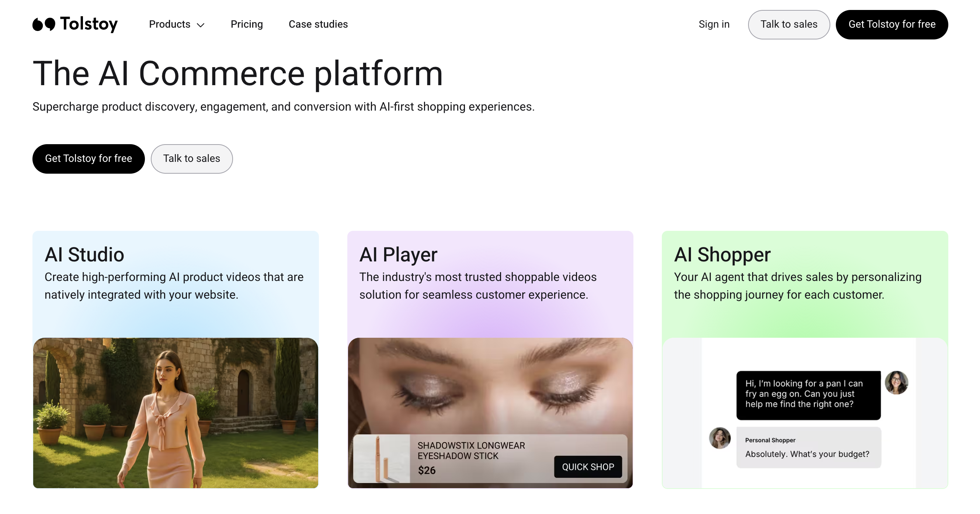Click hero Get Tolstoy for free button
Screen dimensions: 980x514
(x=88, y=159)
